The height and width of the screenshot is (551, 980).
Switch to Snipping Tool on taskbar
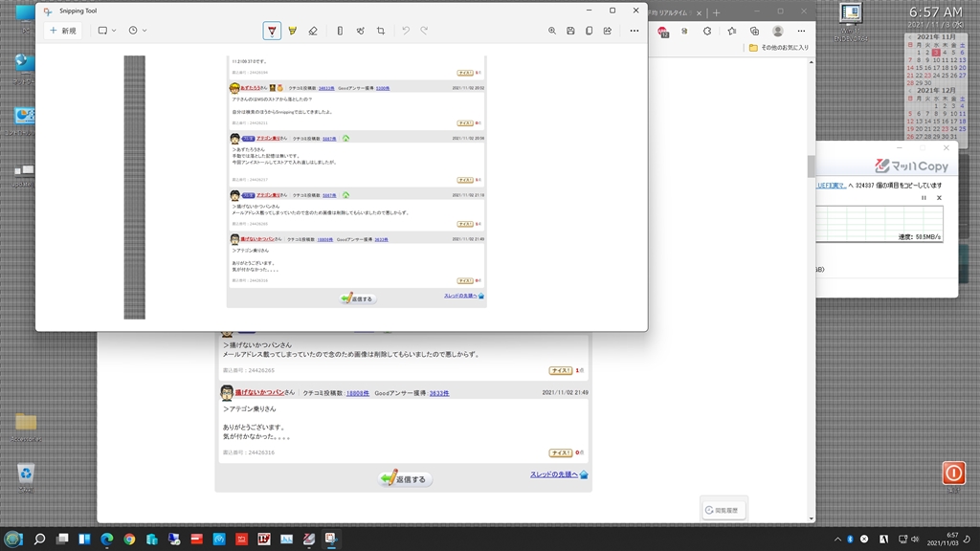click(x=331, y=539)
